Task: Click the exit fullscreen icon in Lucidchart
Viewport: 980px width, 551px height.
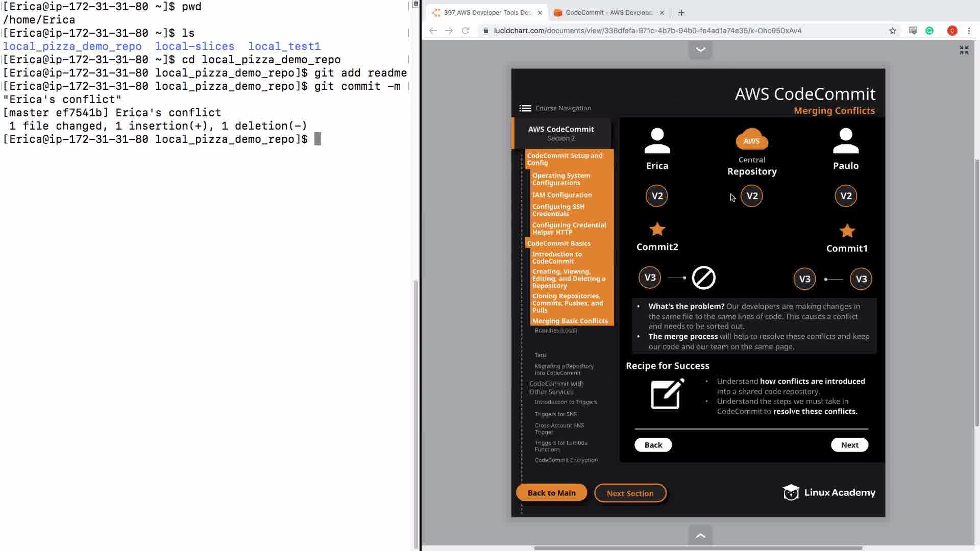Action: [964, 50]
